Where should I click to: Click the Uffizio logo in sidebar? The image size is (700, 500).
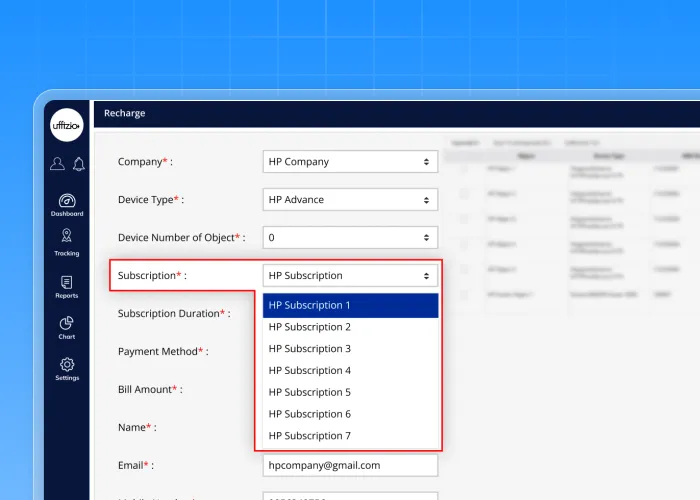tap(67, 125)
